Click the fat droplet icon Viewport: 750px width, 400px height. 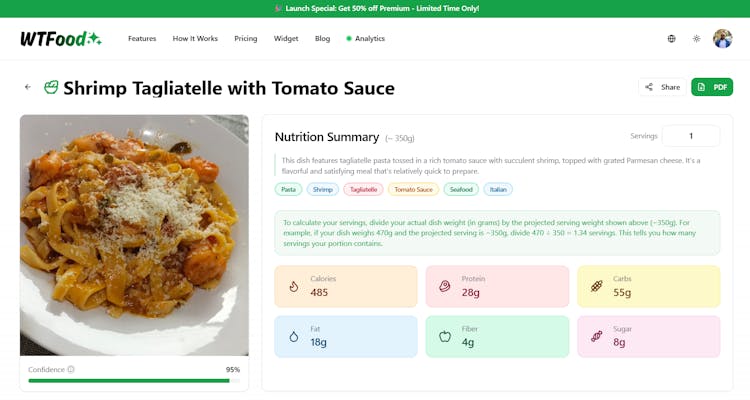tap(294, 337)
